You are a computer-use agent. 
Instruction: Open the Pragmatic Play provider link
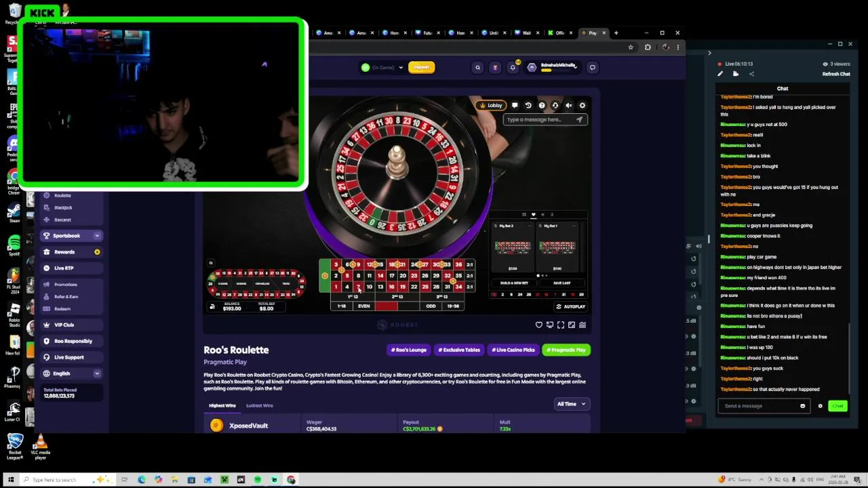(225, 362)
